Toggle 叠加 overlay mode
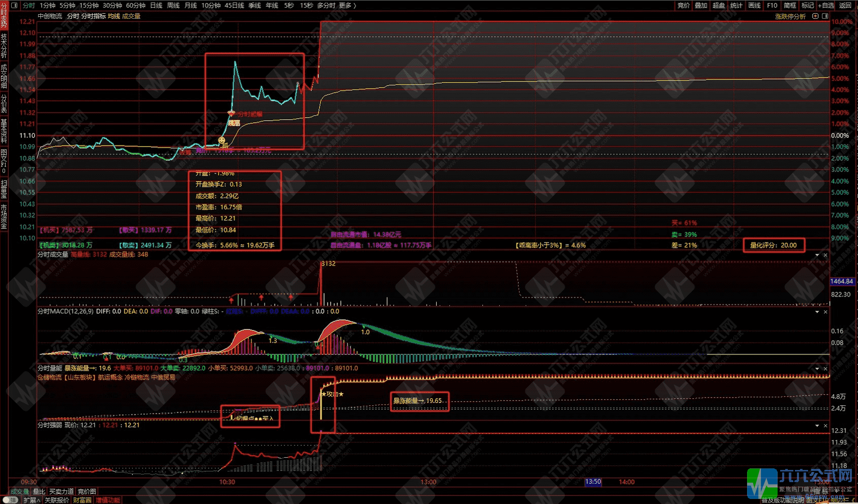Image resolution: width=858 pixels, height=504 pixels. [701, 5]
